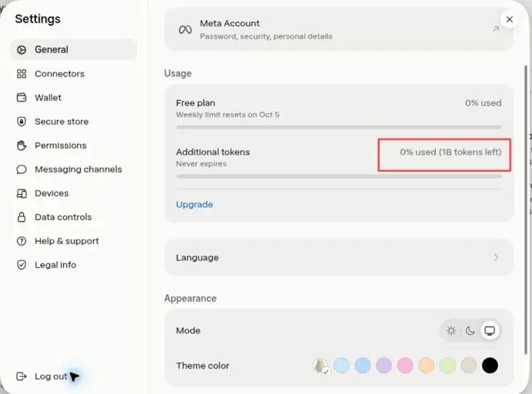Viewport: 532px width, 394px height.
Task: Click the '0% used' Free plan text
Action: (483, 103)
